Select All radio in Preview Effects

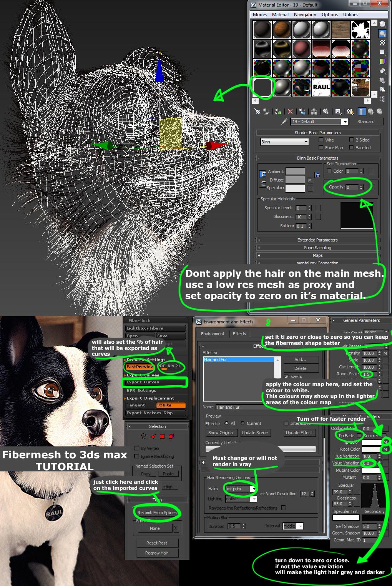(x=227, y=423)
